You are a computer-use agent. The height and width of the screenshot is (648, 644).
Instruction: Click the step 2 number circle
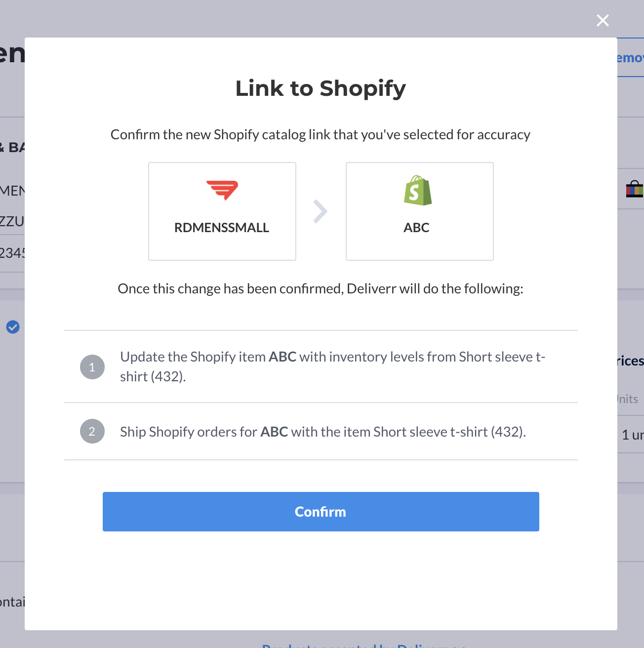click(92, 431)
